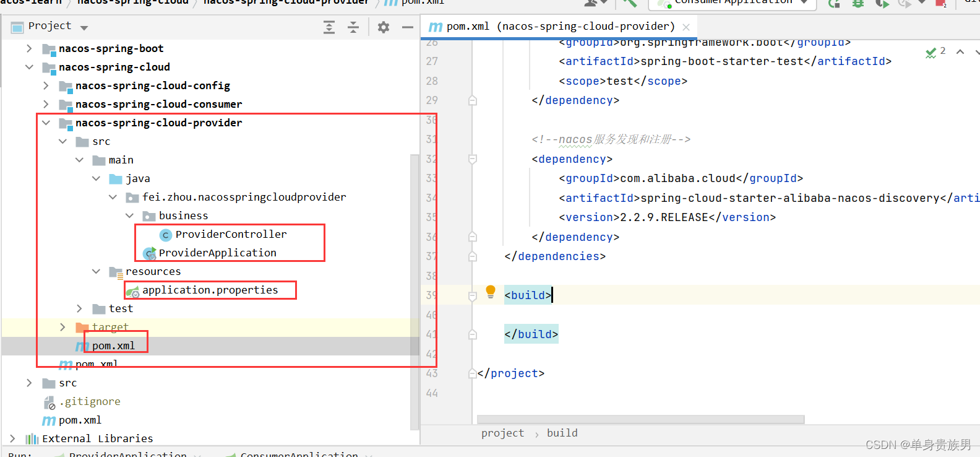
Task: Click the 'build' breadcrumb in editor footer
Action: coord(562,433)
